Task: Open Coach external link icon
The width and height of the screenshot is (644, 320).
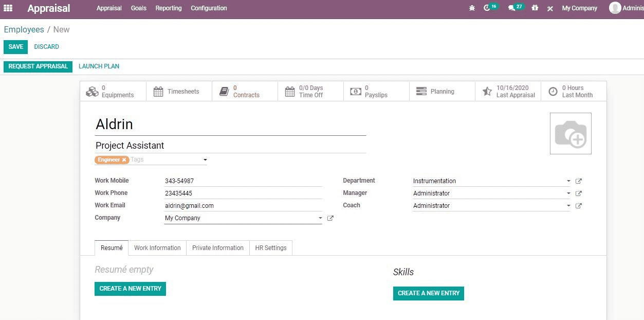Action: 579,206
